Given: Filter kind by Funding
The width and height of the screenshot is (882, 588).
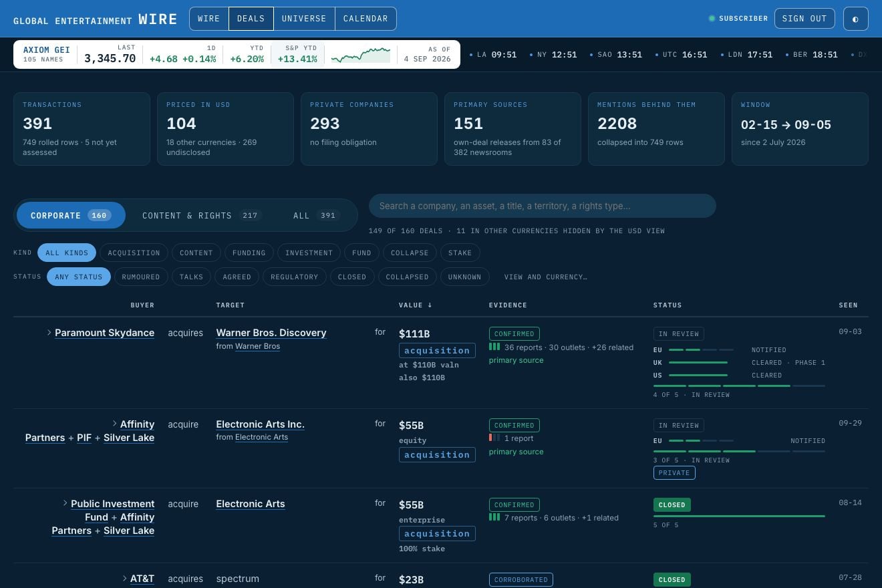Looking at the screenshot, I should tap(249, 253).
